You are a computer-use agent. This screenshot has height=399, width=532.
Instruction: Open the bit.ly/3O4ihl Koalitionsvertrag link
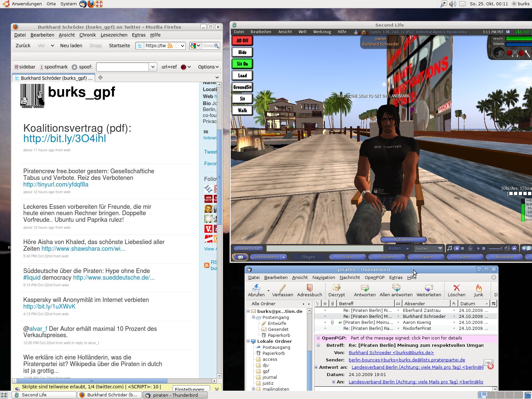coord(65,138)
